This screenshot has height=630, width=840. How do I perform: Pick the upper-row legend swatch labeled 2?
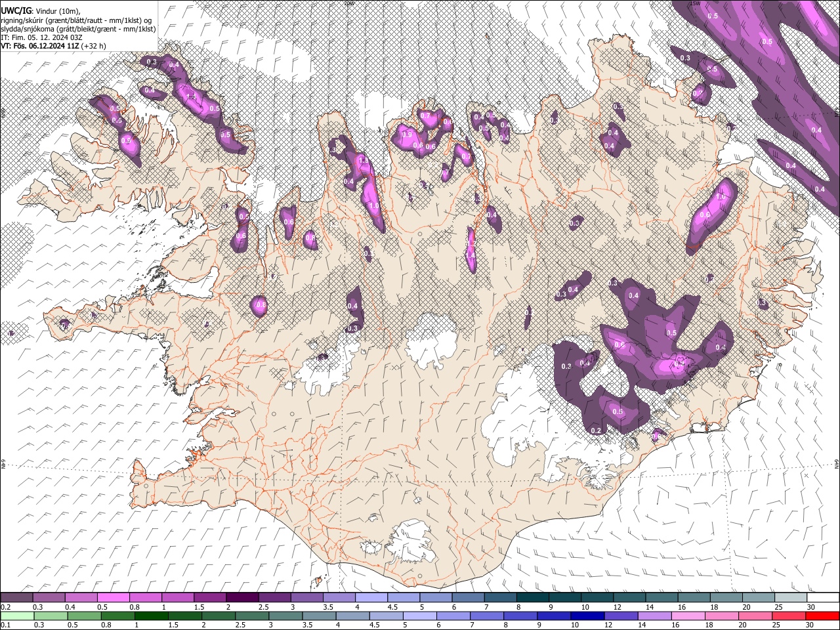(241, 597)
